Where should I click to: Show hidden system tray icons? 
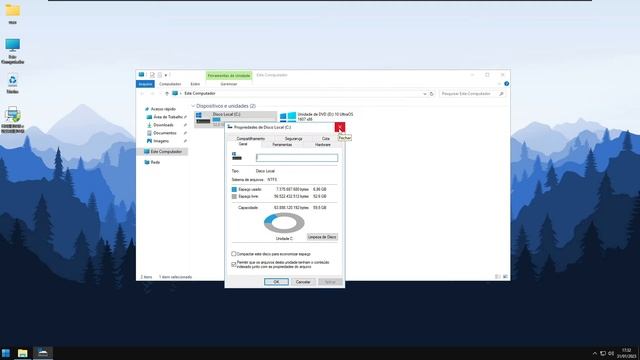pos(594,353)
